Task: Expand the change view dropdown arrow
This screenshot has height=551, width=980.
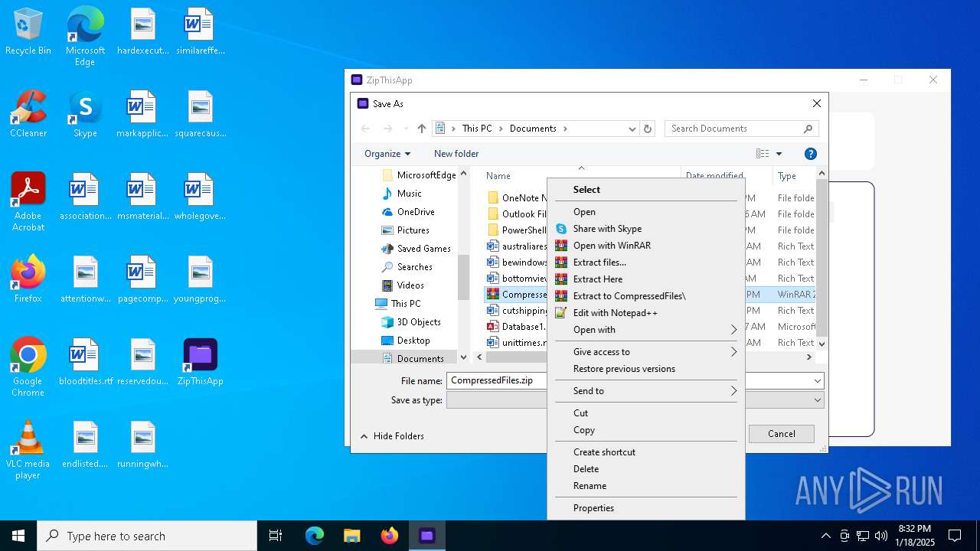Action: coord(779,154)
